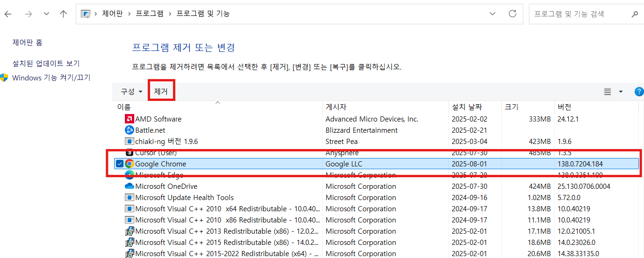Open the 설치된 업데이트 보기 link
644x258 pixels.
point(46,64)
